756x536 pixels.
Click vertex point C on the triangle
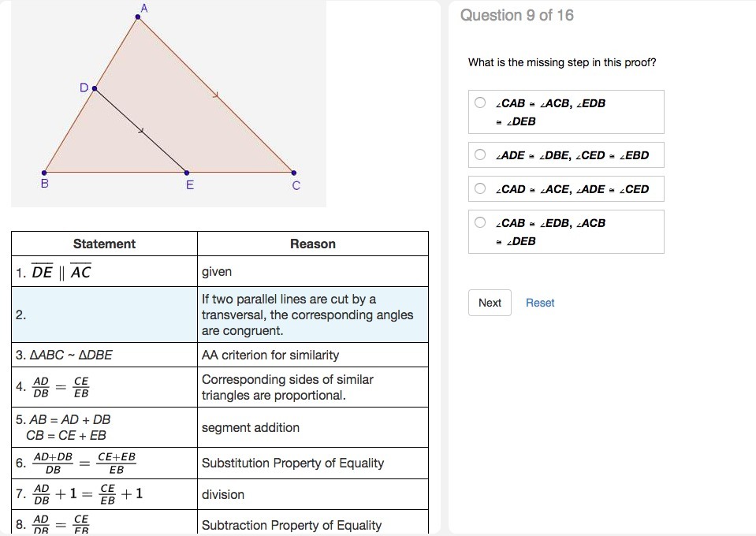(294, 172)
